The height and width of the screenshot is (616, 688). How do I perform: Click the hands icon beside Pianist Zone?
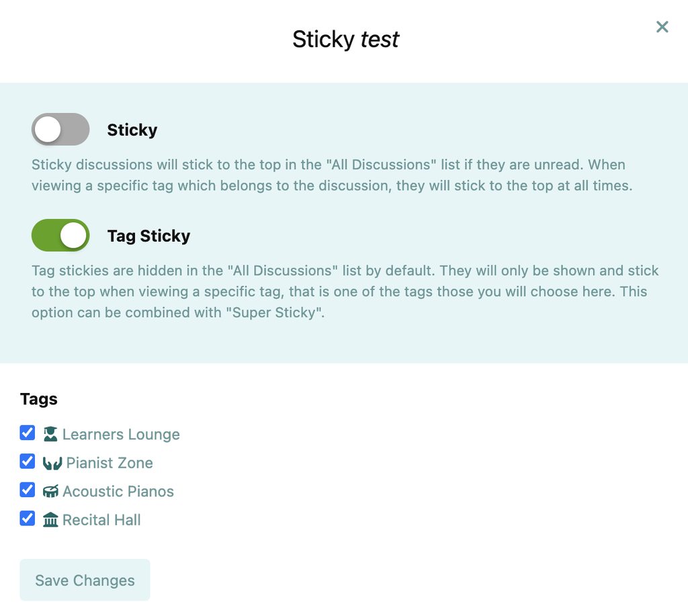pyautogui.click(x=52, y=464)
